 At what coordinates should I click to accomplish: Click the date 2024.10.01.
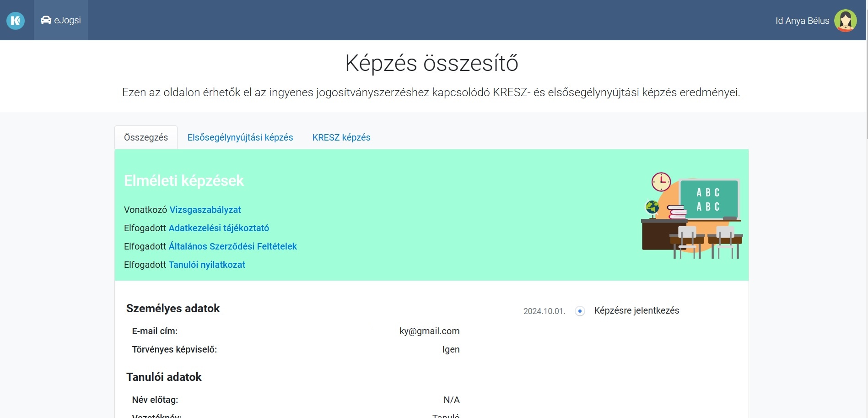[544, 311]
